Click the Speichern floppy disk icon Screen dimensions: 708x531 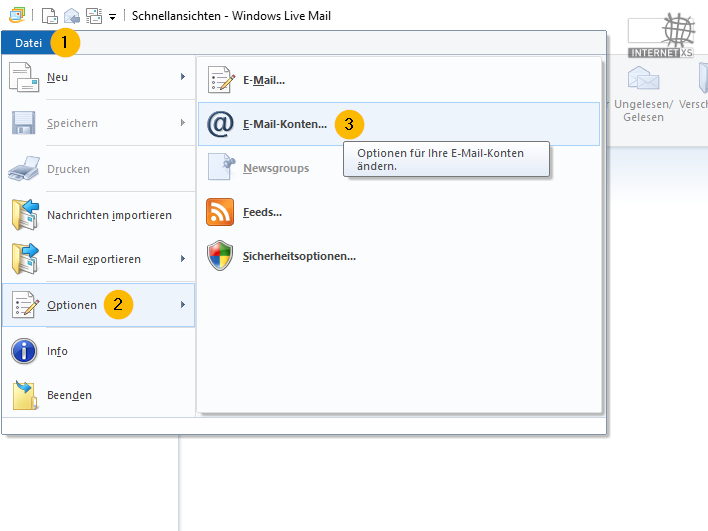(x=23, y=123)
